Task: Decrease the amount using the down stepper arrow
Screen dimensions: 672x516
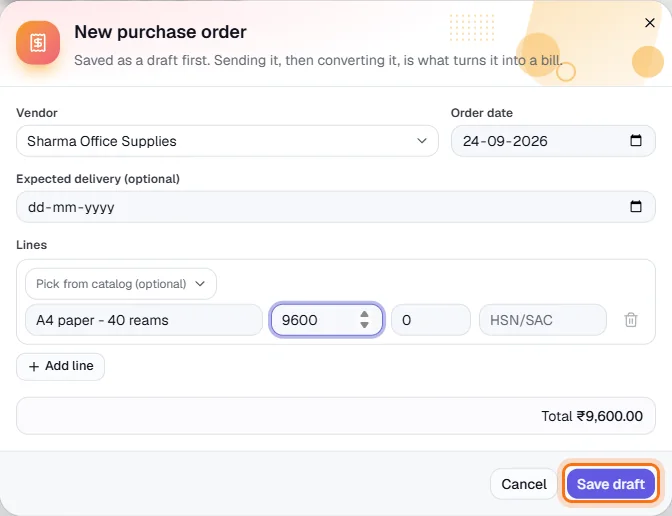Action: 364,325
